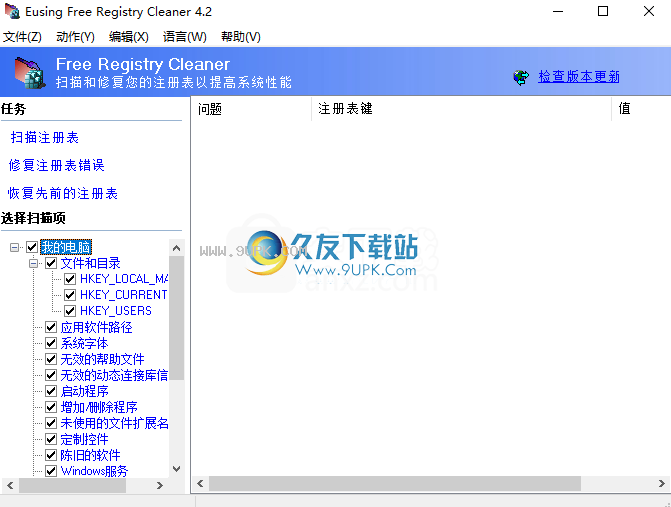Choose 修复注册表错误 task

[x=56, y=165]
